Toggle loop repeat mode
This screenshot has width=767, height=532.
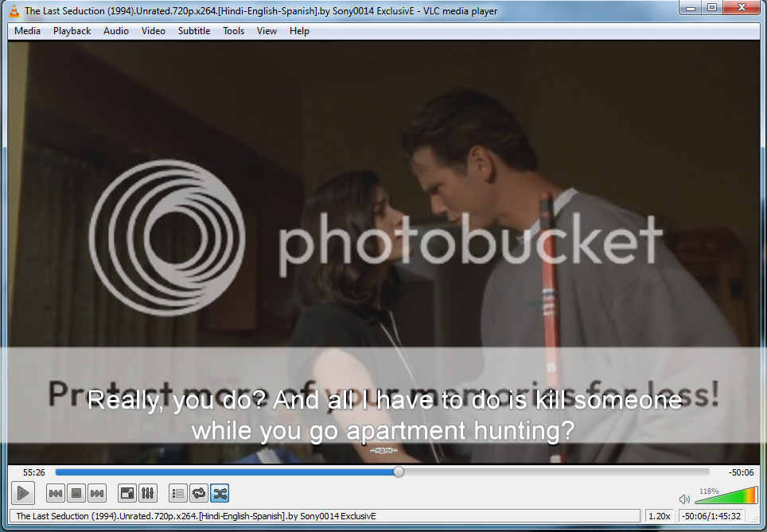(199, 493)
